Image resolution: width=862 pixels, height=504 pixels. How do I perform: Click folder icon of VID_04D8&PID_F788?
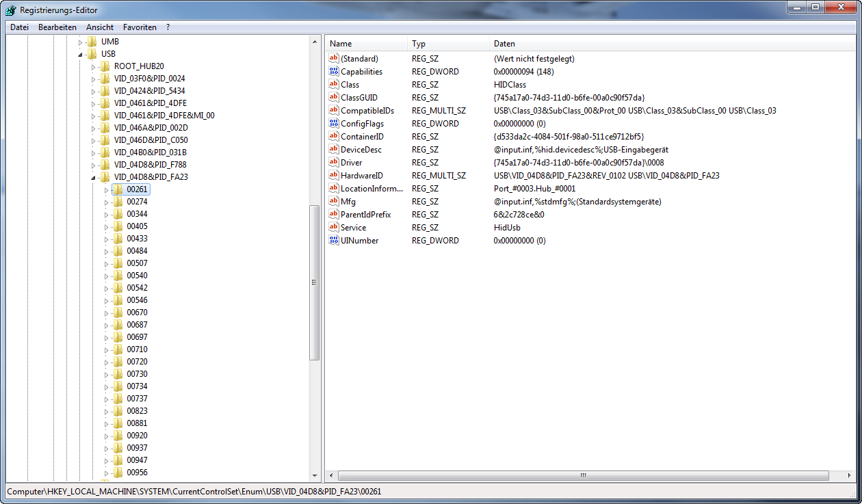coord(105,165)
